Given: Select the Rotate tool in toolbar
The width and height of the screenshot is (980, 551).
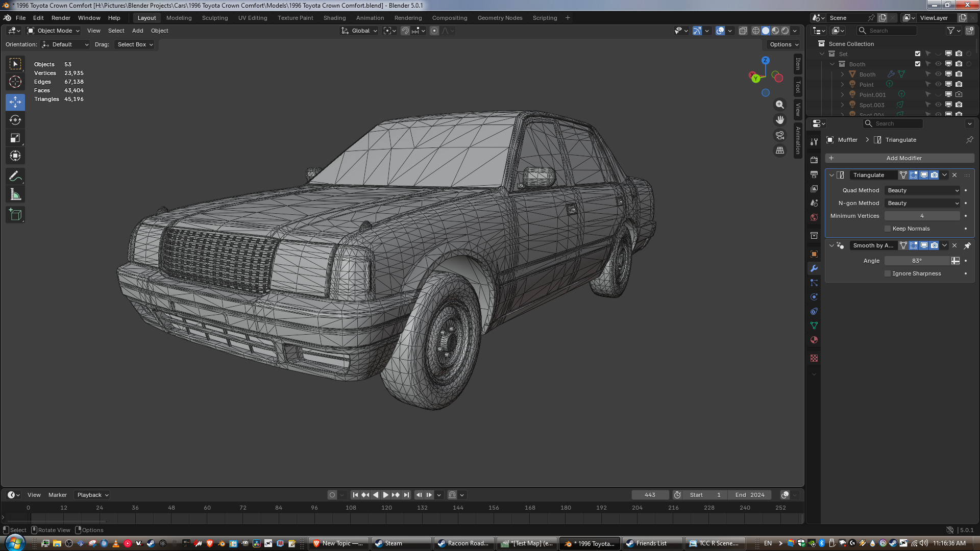Looking at the screenshot, I should coord(15,120).
